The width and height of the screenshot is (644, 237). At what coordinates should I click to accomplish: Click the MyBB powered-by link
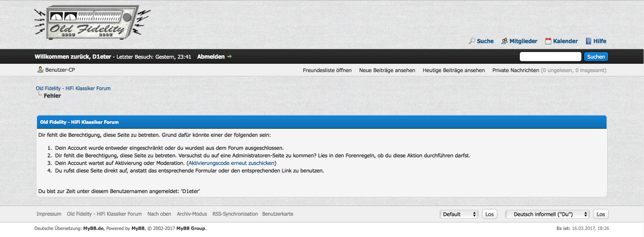(x=138, y=228)
